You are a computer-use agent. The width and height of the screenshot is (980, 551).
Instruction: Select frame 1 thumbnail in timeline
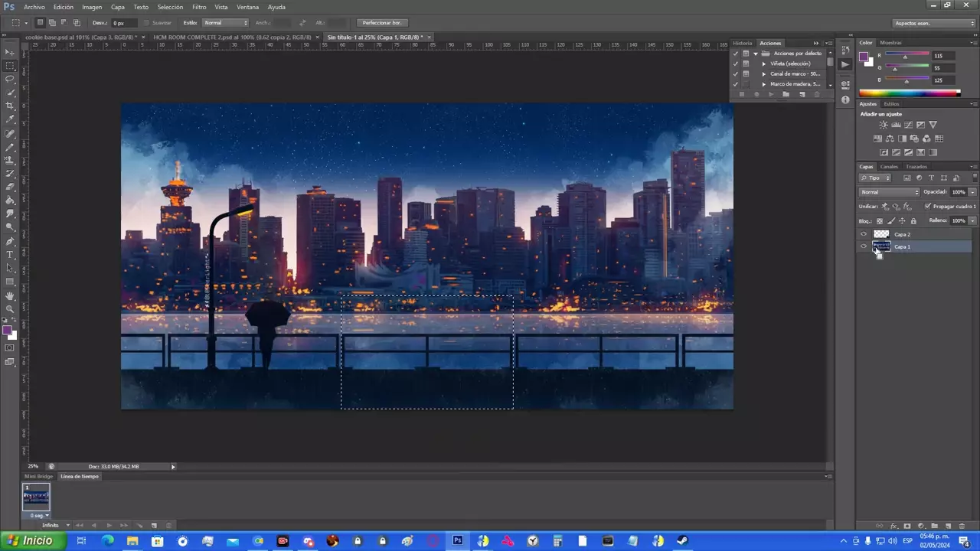(x=36, y=497)
